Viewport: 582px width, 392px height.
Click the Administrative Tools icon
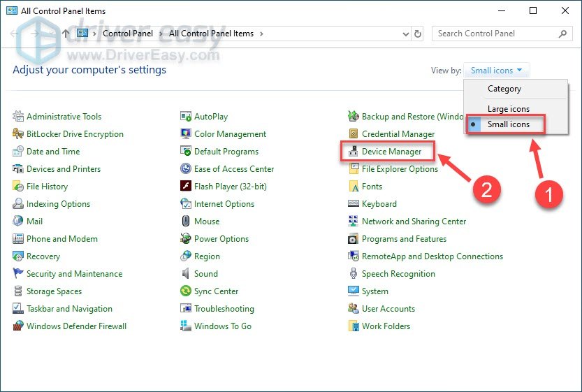tap(18, 116)
